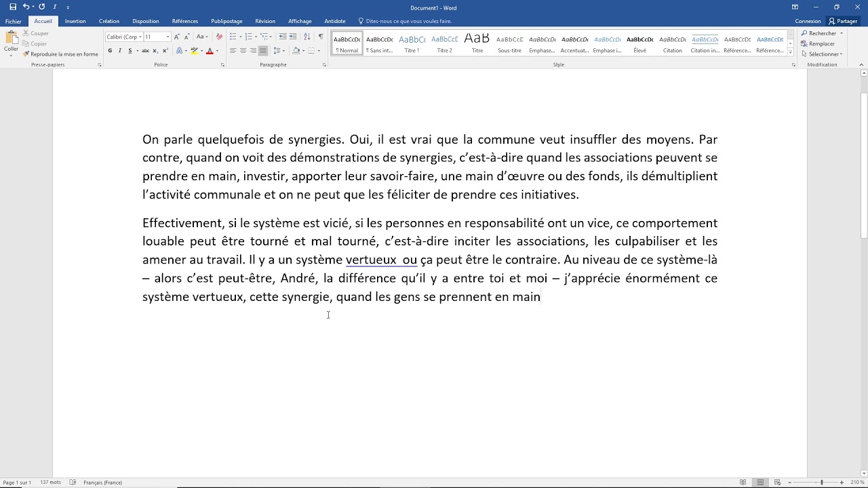Save the document via quick access icon
This screenshot has height=488, width=868.
tap(13, 7)
